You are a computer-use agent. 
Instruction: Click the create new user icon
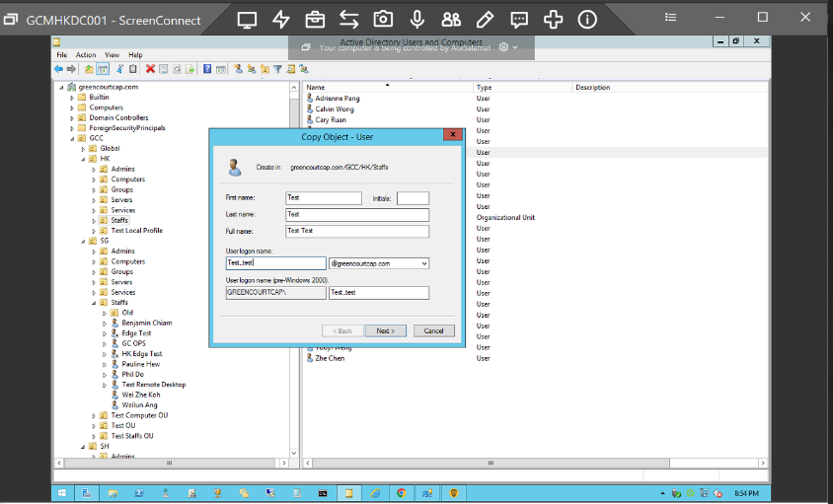point(238,69)
